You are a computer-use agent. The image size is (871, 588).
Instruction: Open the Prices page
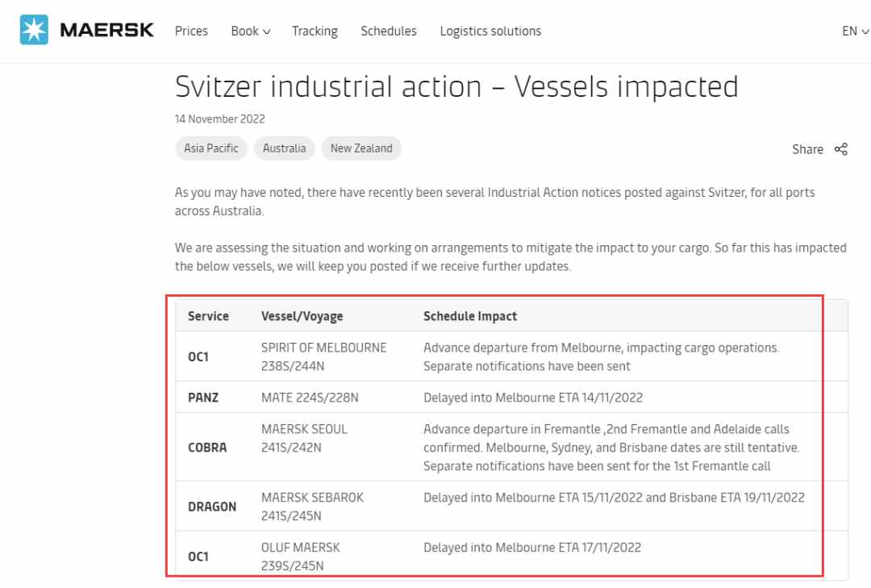(191, 31)
